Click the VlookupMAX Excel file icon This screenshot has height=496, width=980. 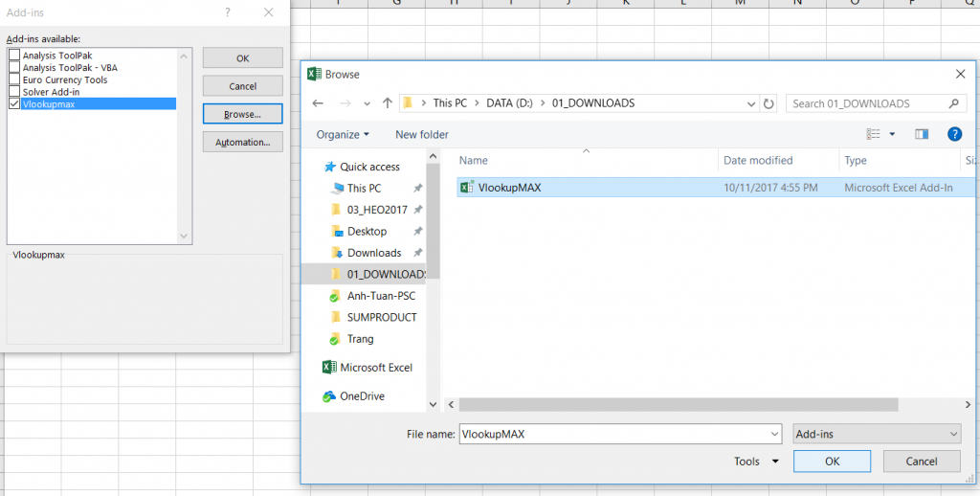(466, 187)
